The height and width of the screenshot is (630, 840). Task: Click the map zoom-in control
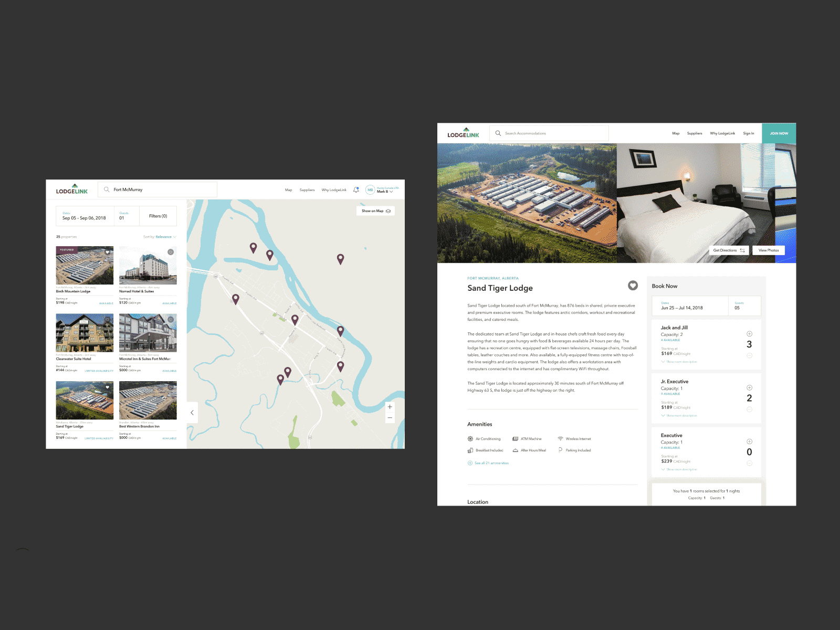tap(390, 407)
